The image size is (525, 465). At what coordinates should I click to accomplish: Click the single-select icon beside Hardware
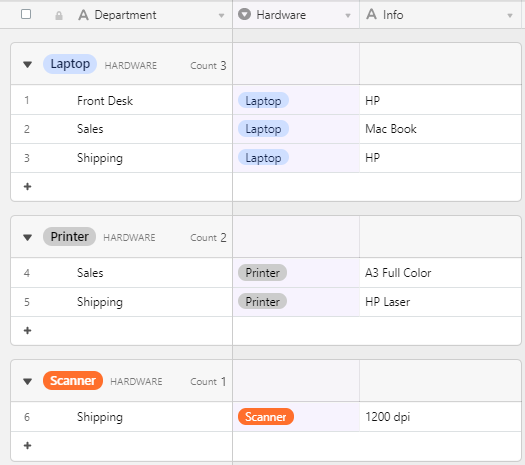click(244, 14)
